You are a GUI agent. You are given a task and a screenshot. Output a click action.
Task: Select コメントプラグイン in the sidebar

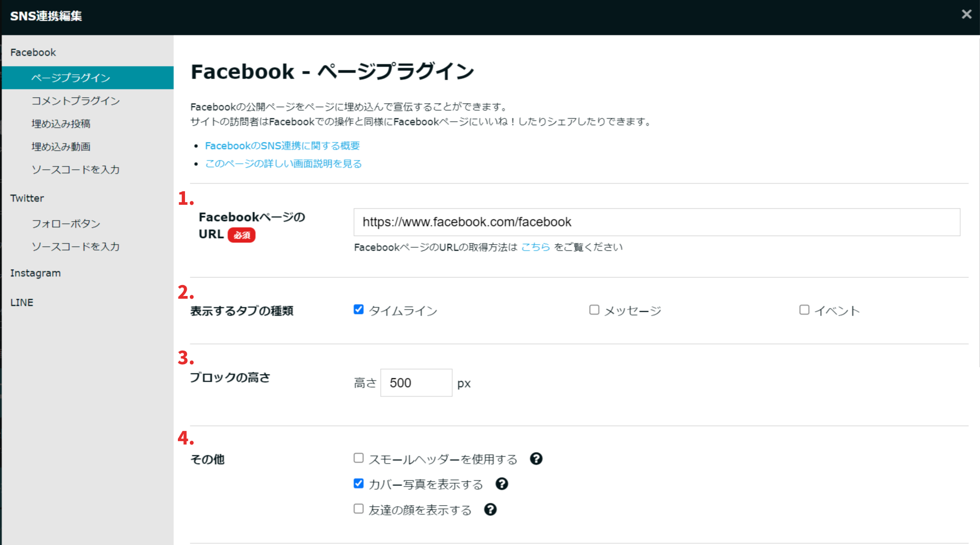75,100
